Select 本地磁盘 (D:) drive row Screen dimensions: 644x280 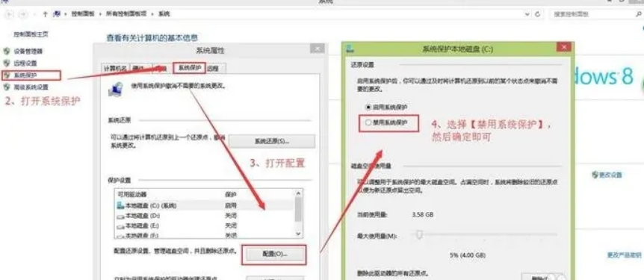(x=204, y=216)
